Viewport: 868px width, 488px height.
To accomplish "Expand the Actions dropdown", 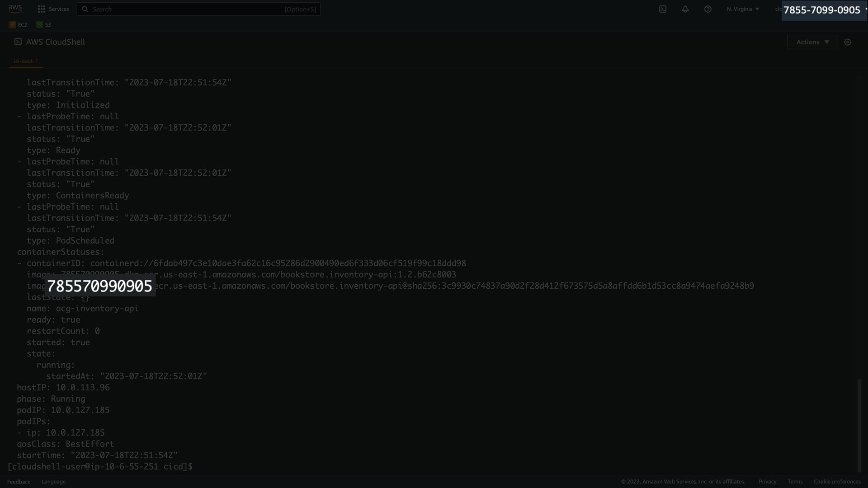I will click(x=812, y=42).
